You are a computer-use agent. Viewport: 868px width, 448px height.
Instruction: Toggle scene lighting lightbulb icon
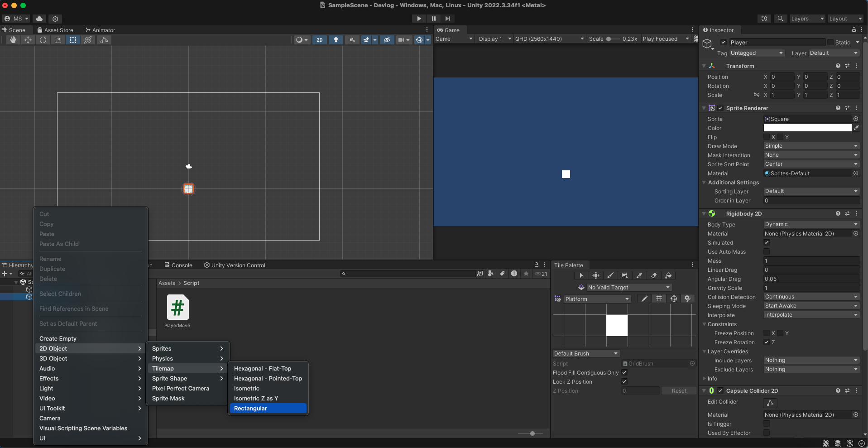336,40
